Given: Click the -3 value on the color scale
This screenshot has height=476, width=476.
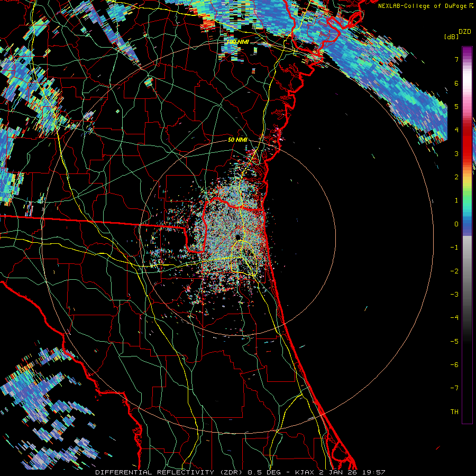Looking at the screenshot, I should [454, 295].
